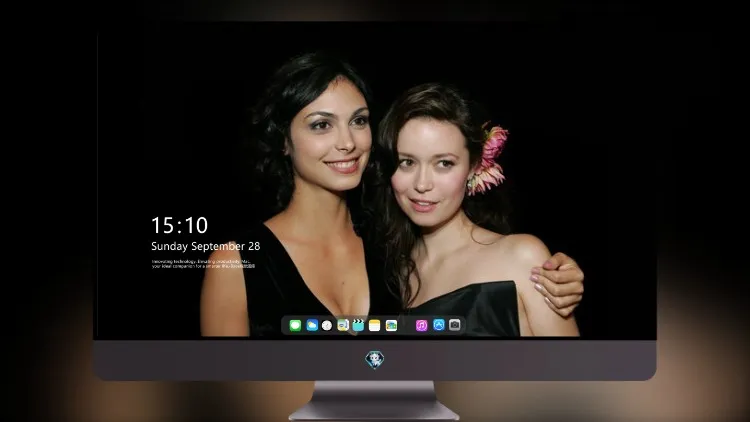This screenshot has height=422, width=750.
Task: Open the Clock app in dock
Action: tap(327, 325)
